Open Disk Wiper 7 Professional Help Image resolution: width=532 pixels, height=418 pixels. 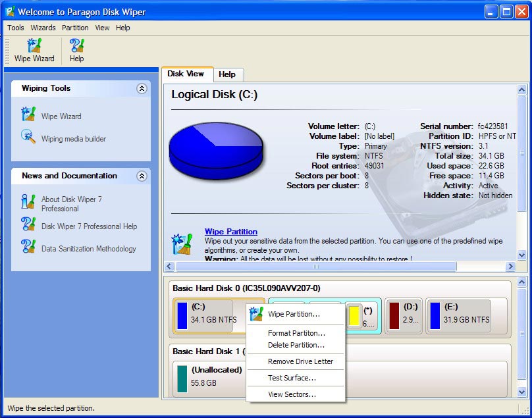point(89,226)
